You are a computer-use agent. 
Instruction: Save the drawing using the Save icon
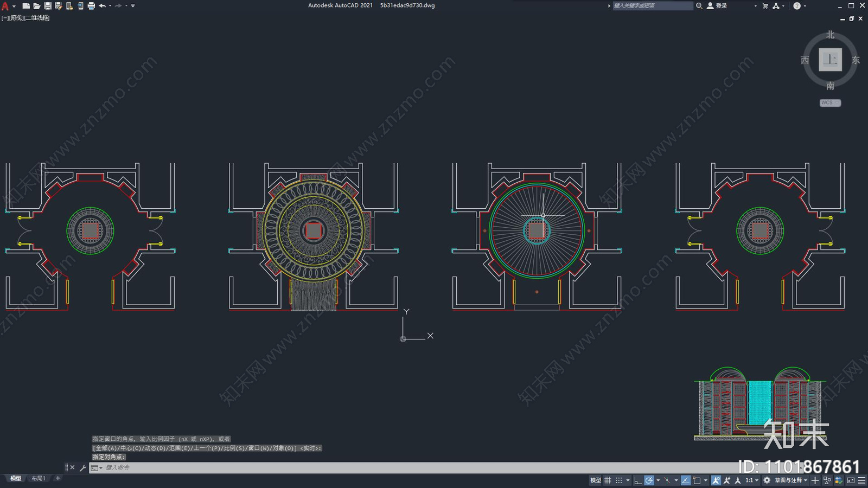coord(48,6)
